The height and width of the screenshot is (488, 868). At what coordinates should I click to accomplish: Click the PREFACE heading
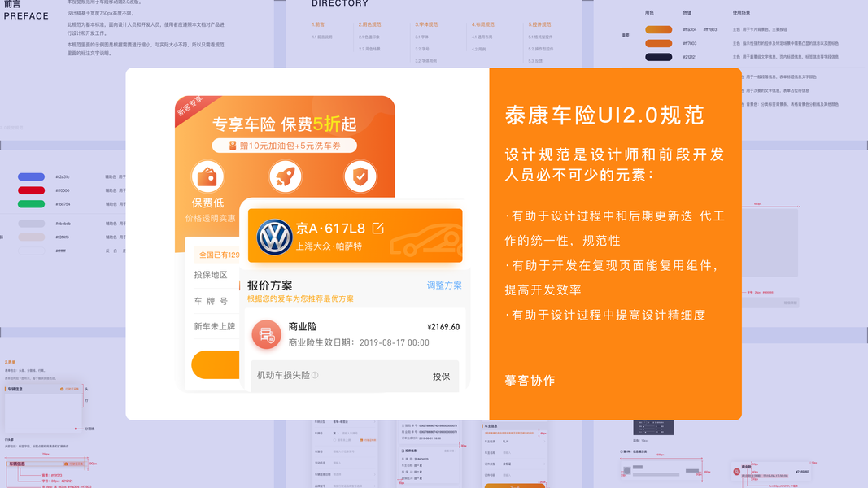point(26,16)
